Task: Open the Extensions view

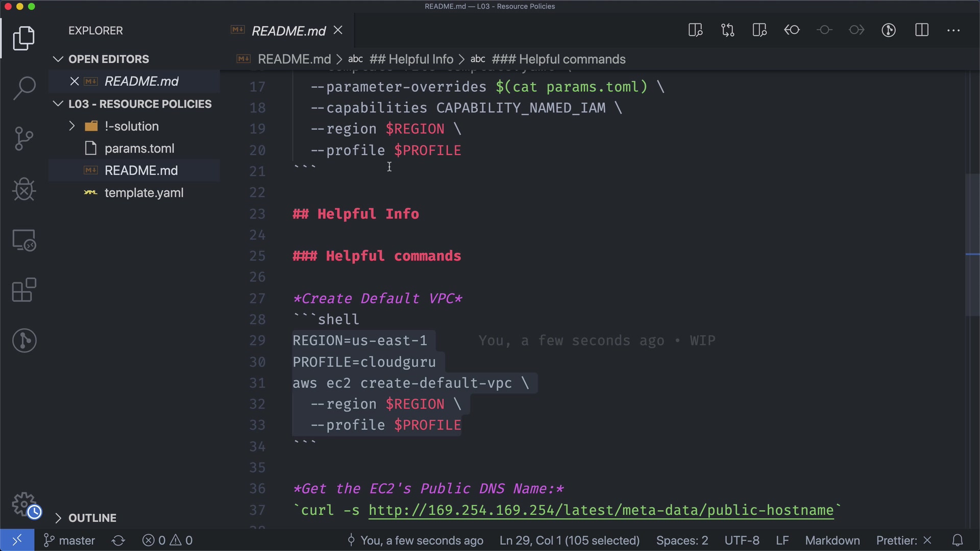Action: [x=24, y=290]
